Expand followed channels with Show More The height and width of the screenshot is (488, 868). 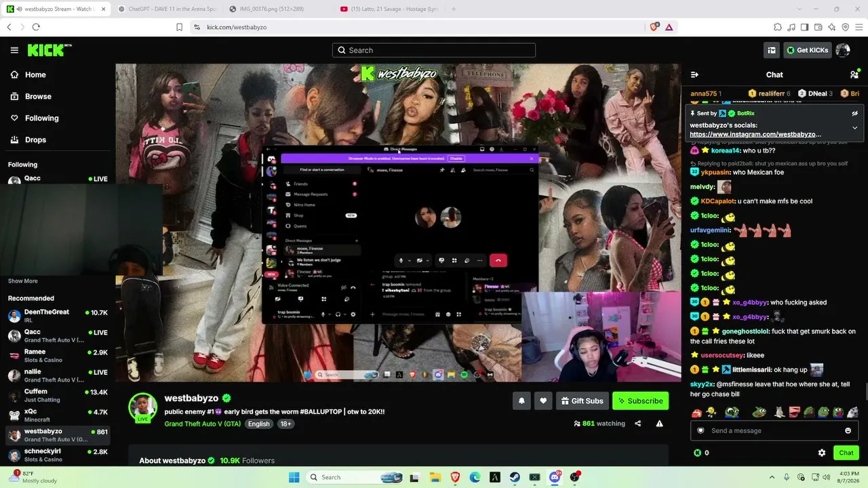click(23, 281)
